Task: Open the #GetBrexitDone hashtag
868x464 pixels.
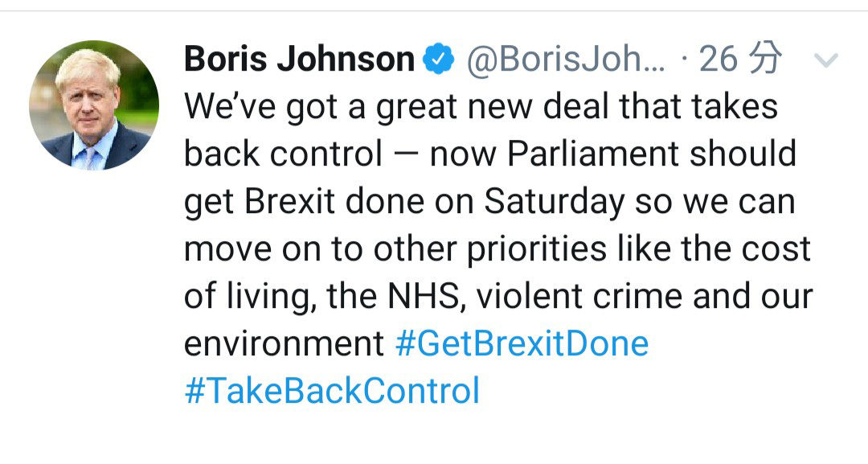Action: click(522, 344)
